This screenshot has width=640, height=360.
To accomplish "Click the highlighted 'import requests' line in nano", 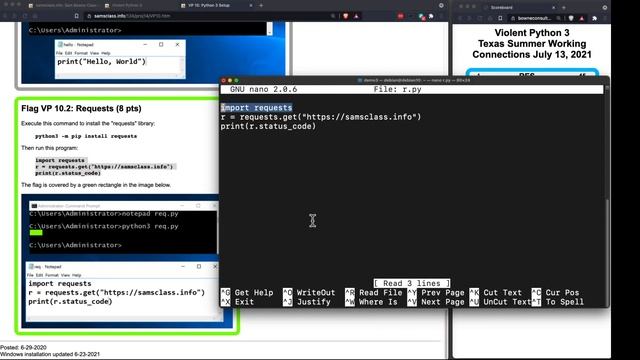I will (x=256, y=108).
